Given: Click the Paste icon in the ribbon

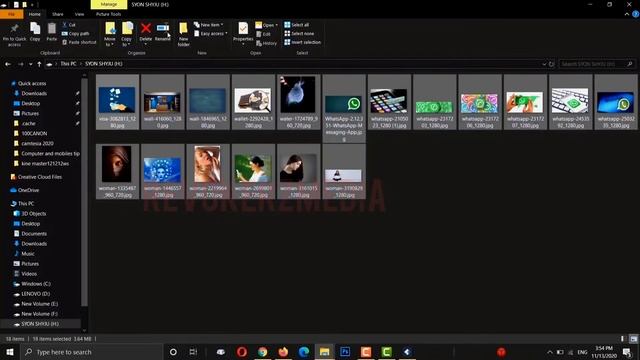Looking at the screenshot, I should tap(51, 29).
